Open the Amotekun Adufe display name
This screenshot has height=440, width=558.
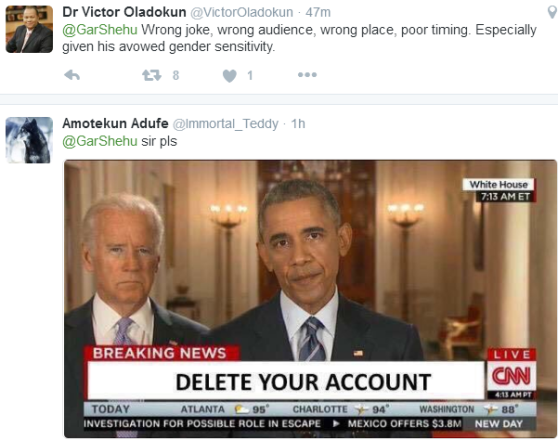(115, 124)
